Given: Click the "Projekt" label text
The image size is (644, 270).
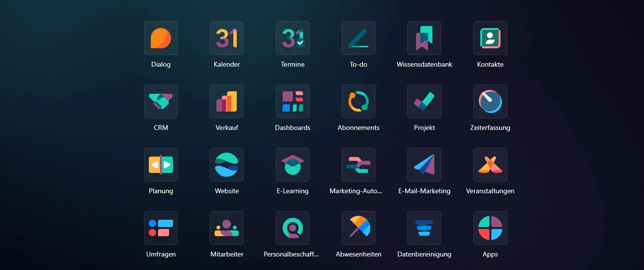Looking at the screenshot, I should (424, 128).
